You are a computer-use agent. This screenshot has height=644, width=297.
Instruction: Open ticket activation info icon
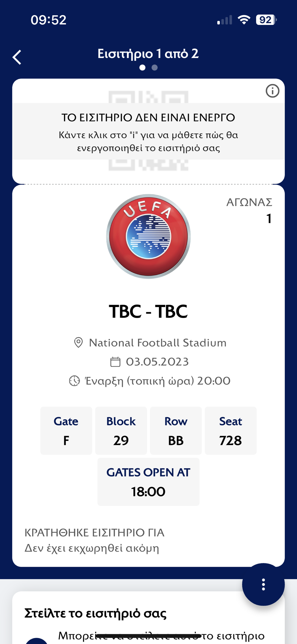272,91
